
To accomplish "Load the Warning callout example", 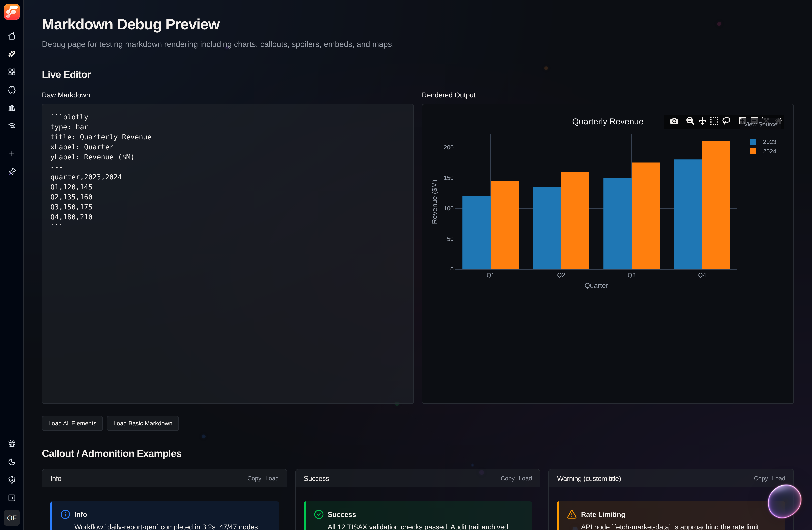I will pos(778,478).
